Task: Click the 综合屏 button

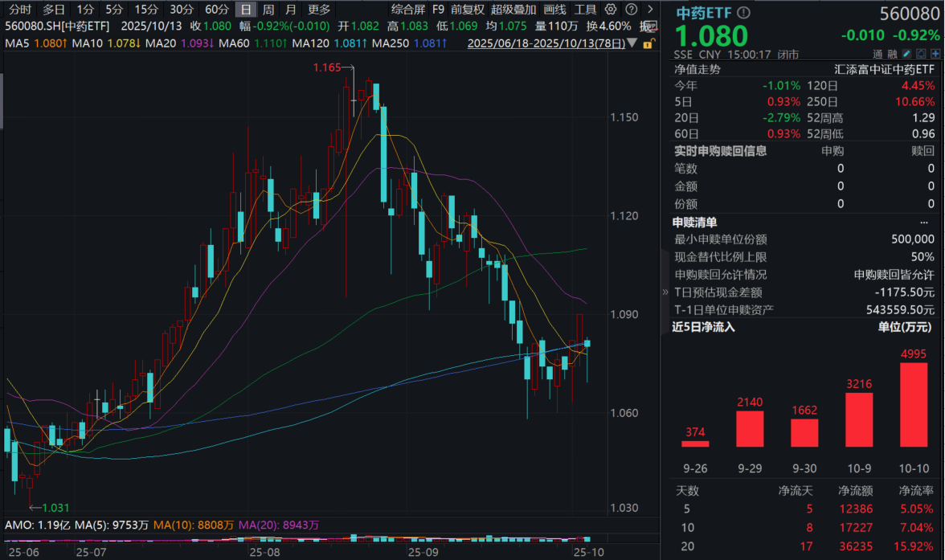Action: point(407,10)
